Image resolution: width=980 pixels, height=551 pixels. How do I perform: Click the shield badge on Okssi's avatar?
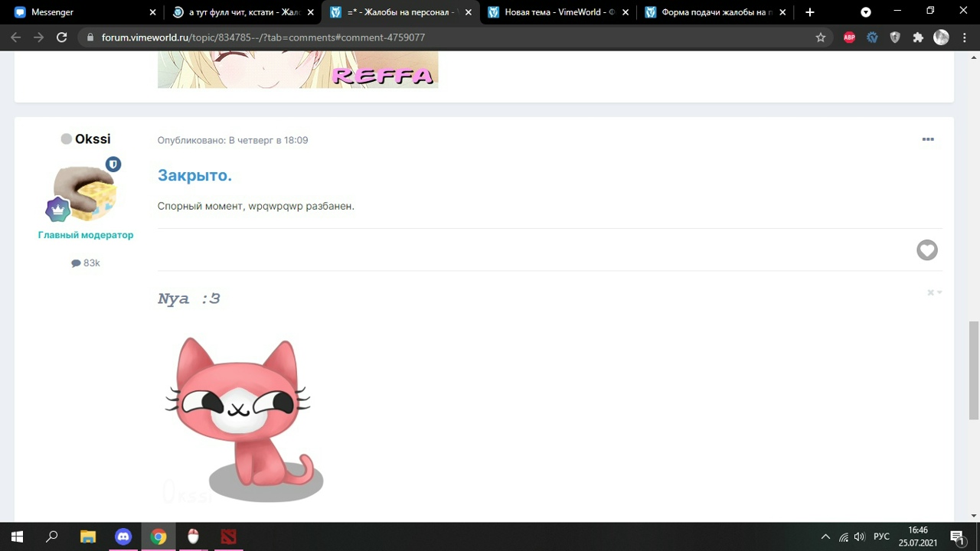[x=113, y=164]
